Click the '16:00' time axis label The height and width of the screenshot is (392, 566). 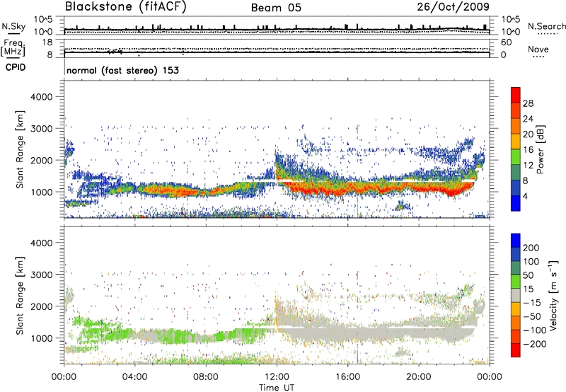(347, 377)
